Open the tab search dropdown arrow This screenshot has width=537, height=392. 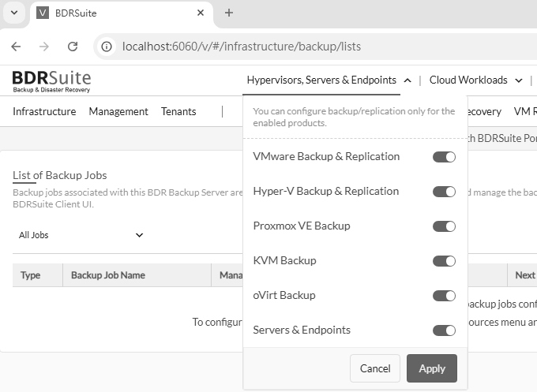pos(14,13)
